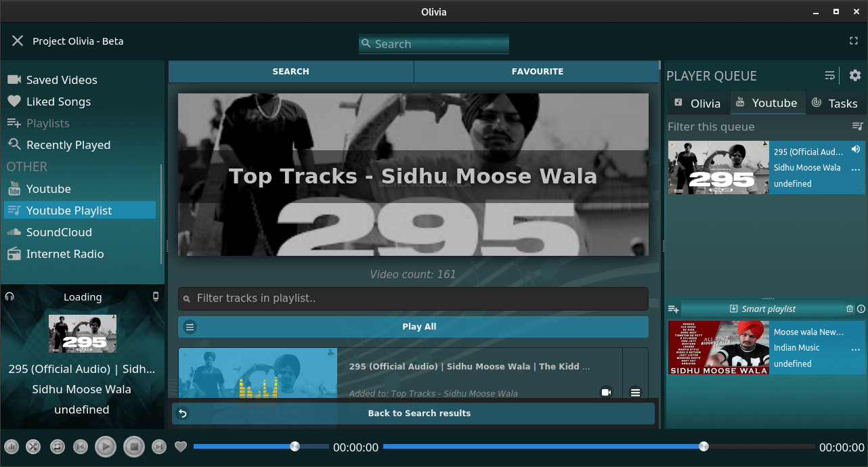Toggle like heart for current song

(181, 447)
